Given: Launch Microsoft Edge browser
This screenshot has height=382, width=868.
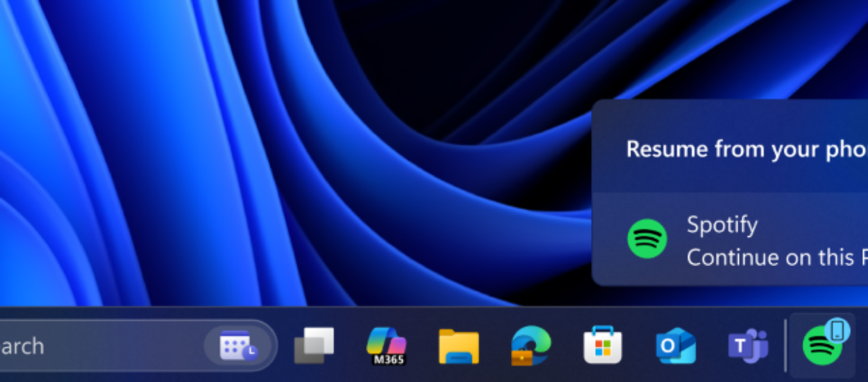Looking at the screenshot, I should click(x=531, y=346).
